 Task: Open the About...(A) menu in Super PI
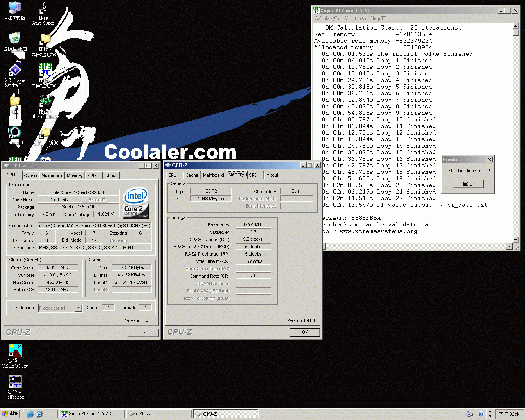[x=355, y=18]
